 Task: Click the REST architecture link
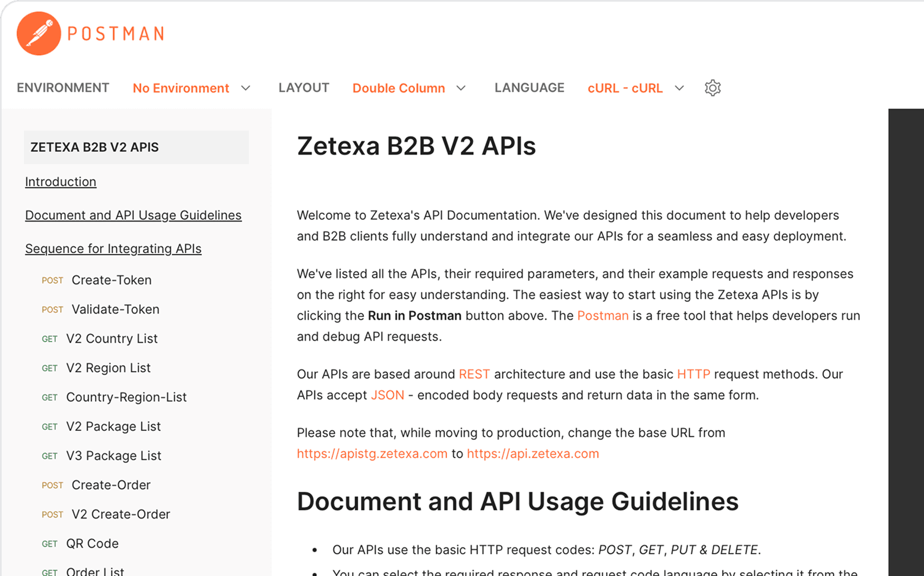click(474, 375)
